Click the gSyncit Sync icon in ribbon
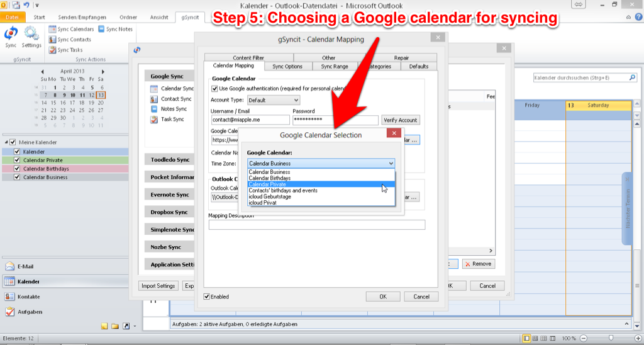Viewport: 644px width, 345px height. tap(11, 36)
